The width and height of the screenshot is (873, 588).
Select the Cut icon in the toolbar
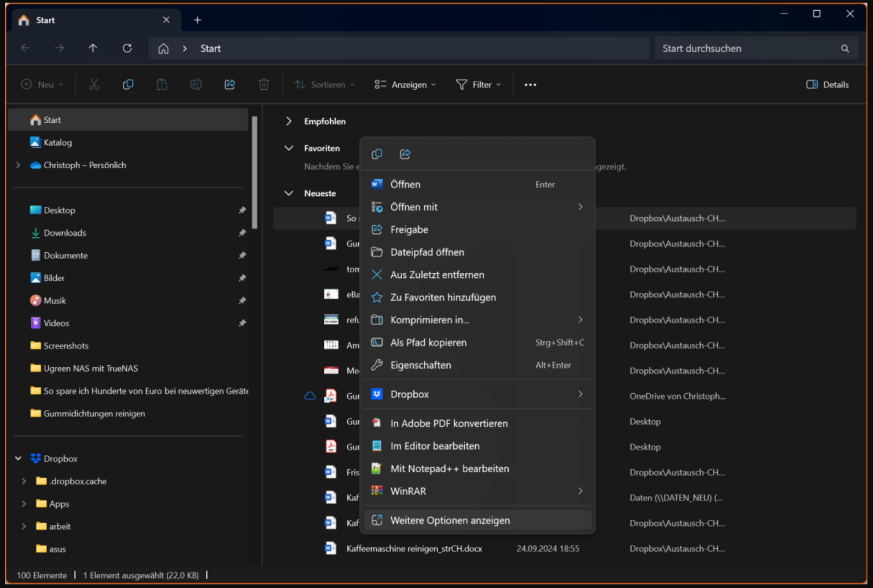94,84
